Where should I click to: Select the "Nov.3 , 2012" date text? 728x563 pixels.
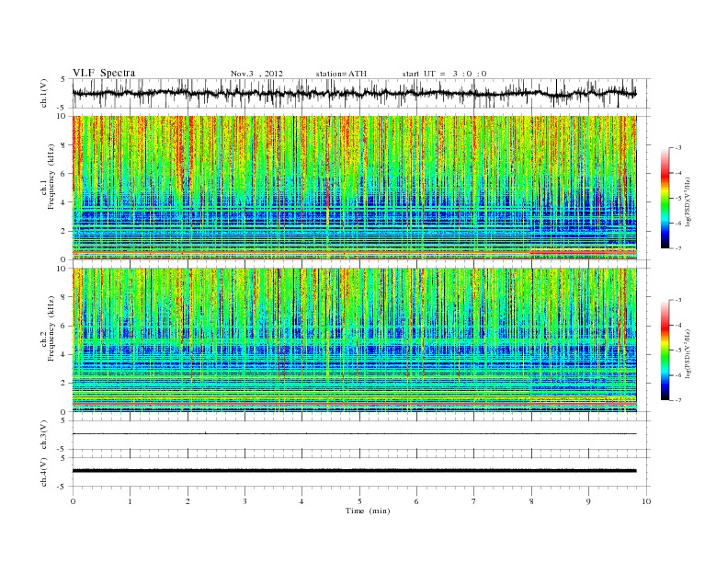coord(256,74)
